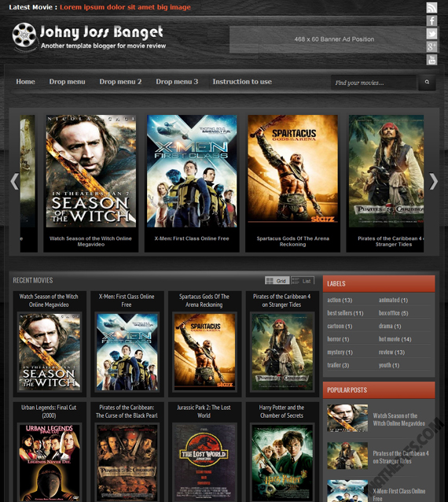Viewport: 448px width, 502px height.
Task: Click the Curse of the Black Pearl poster
Action: click(127, 463)
